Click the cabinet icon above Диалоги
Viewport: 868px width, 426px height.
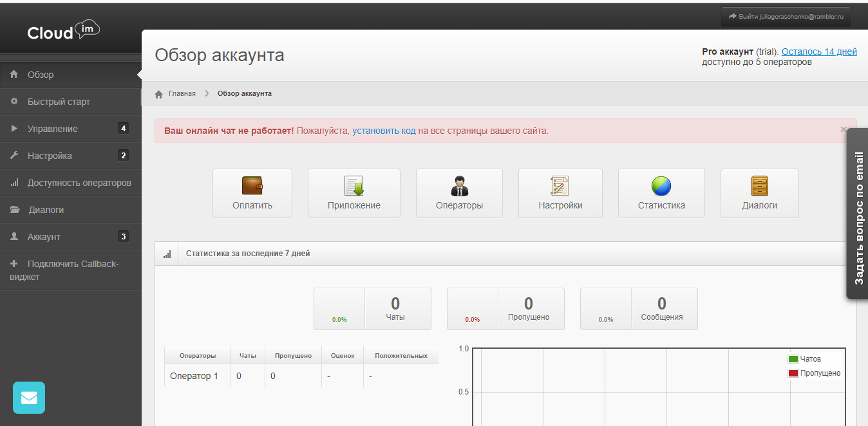(760, 186)
